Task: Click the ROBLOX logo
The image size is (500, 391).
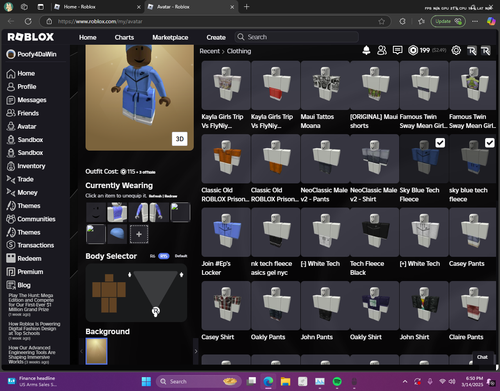Action: point(31,37)
